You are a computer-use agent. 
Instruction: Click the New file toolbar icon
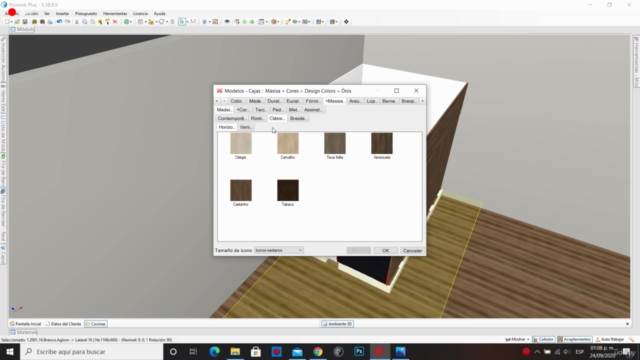7,22
